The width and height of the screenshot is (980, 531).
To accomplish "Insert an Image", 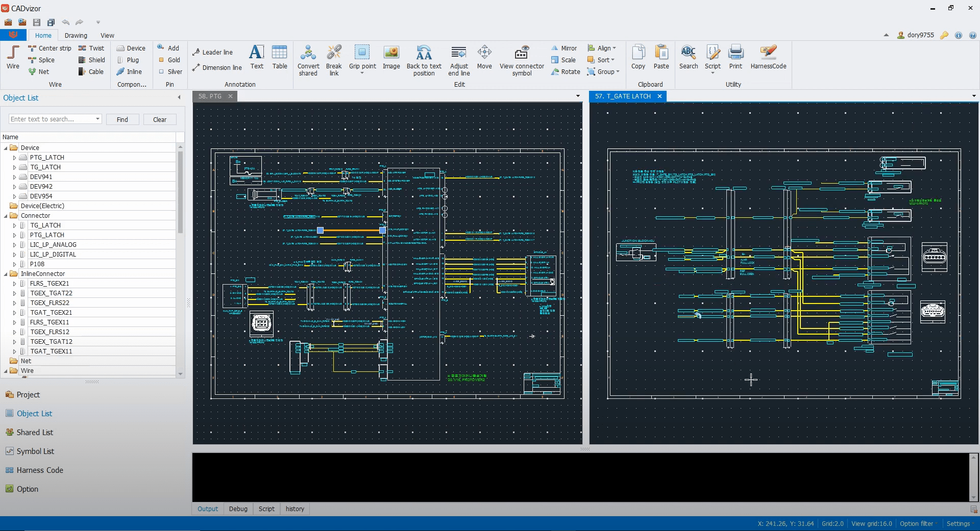I will coord(391,57).
